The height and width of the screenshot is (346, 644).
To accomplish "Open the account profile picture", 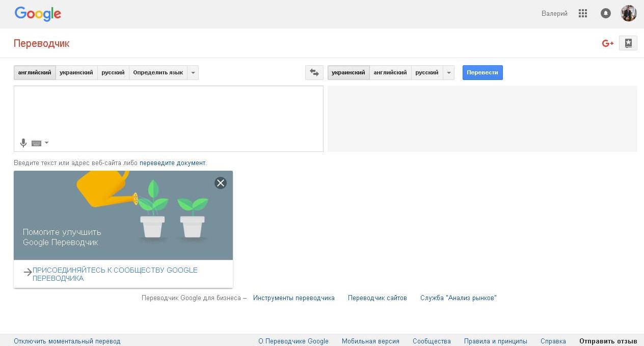I will [629, 13].
